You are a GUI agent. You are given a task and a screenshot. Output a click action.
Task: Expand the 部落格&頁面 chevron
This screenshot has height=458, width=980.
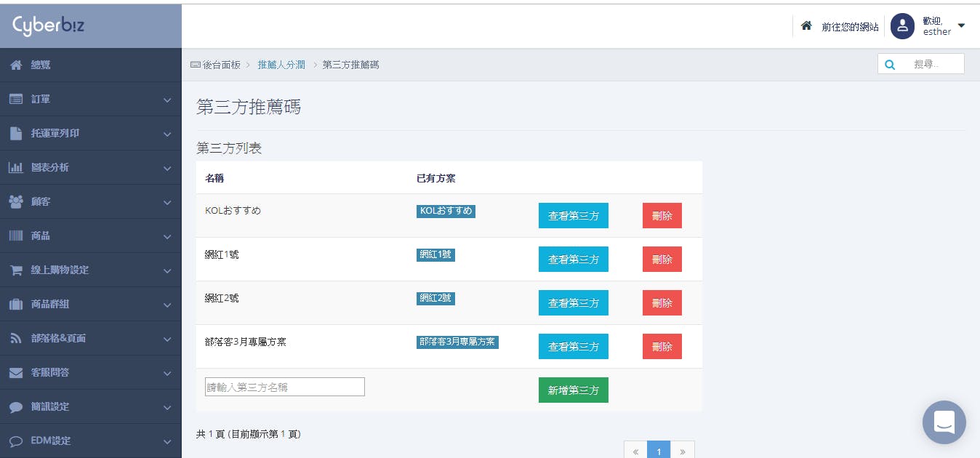167,340
